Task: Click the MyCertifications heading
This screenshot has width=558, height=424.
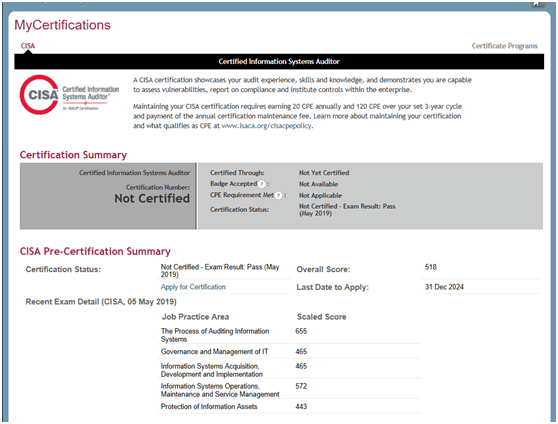Action: 62,25
